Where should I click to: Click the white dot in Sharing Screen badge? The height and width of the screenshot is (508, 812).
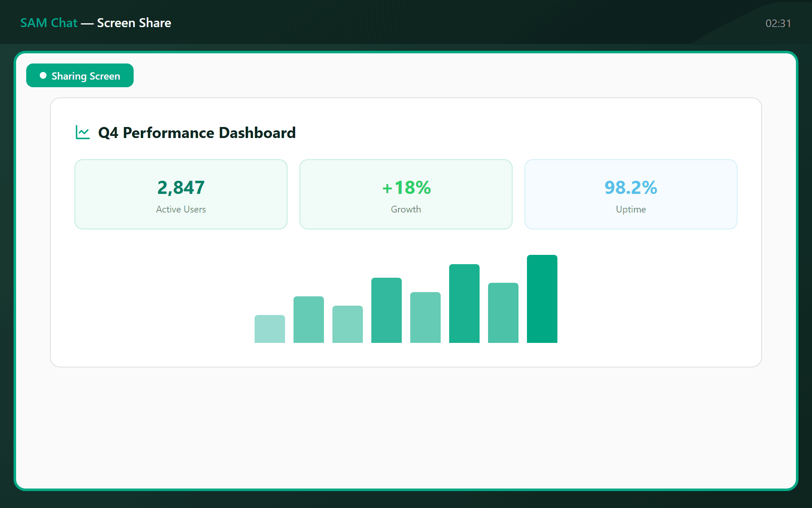(43, 76)
